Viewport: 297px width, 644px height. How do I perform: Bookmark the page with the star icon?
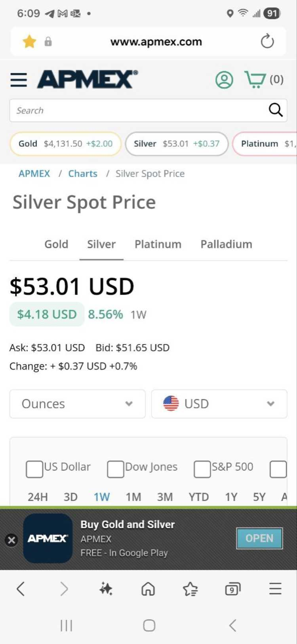30,41
